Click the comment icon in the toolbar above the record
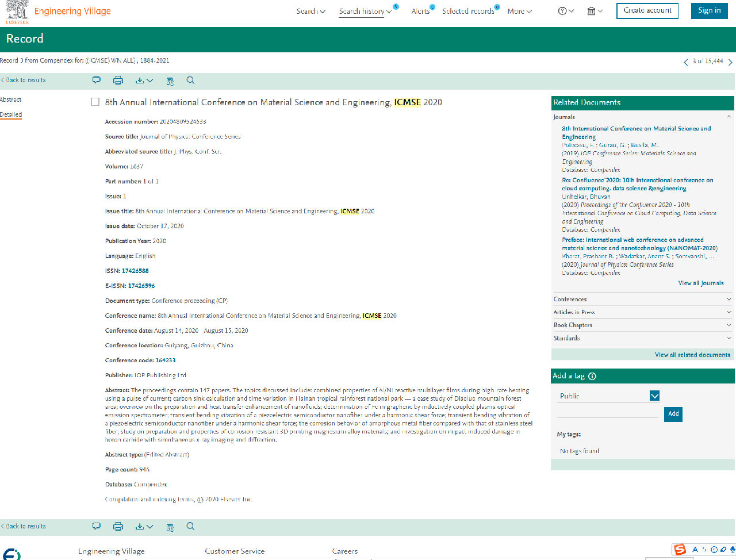Screen dimensions: 736x560 coord(97,80)
